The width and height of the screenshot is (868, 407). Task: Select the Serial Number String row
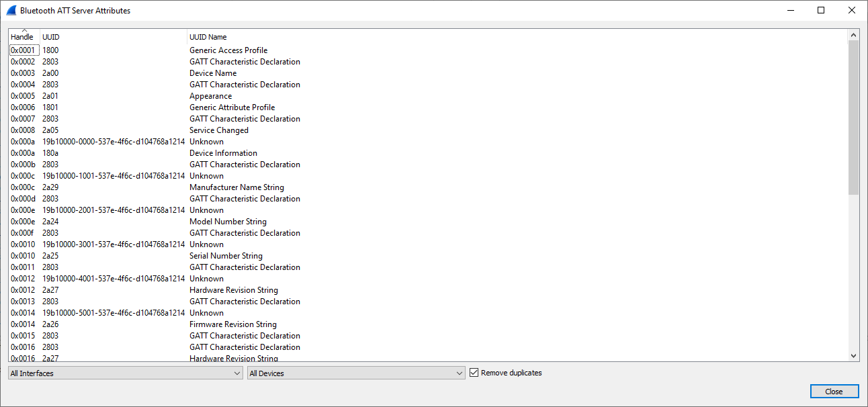point(429,256)
